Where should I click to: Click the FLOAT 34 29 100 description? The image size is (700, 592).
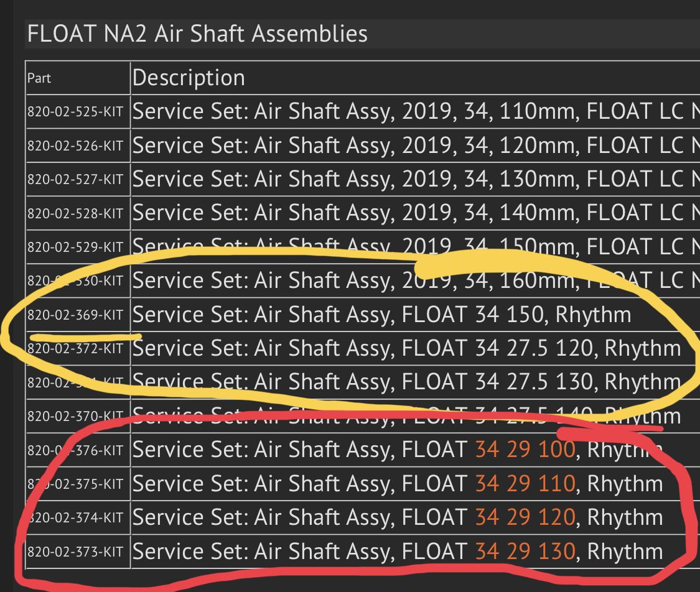[x=398, y=450]
